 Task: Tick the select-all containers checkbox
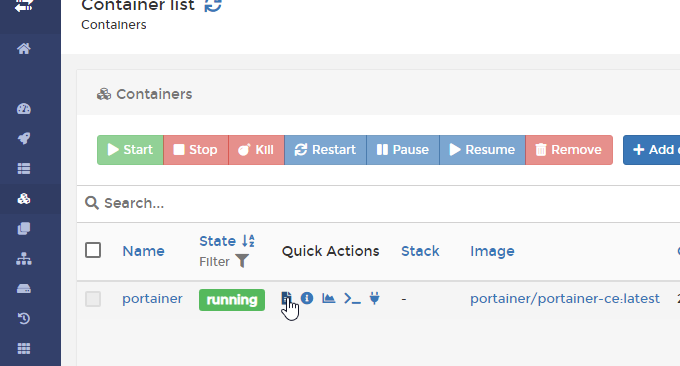tap(93, 250)
